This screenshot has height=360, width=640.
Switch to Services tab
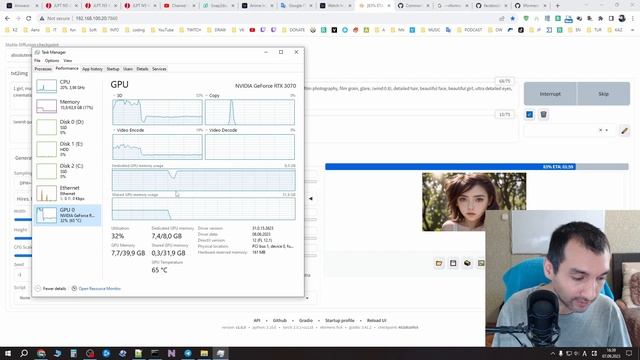(x=159, y=69)
